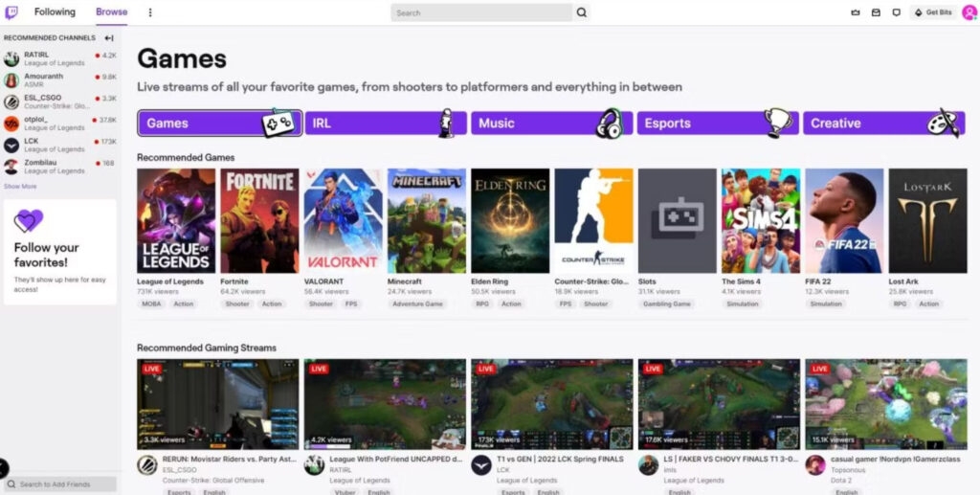Open Counter-Strike game cover
Image resolution: width=980 pixels, height=495 pixels.
tap(593, 220)
